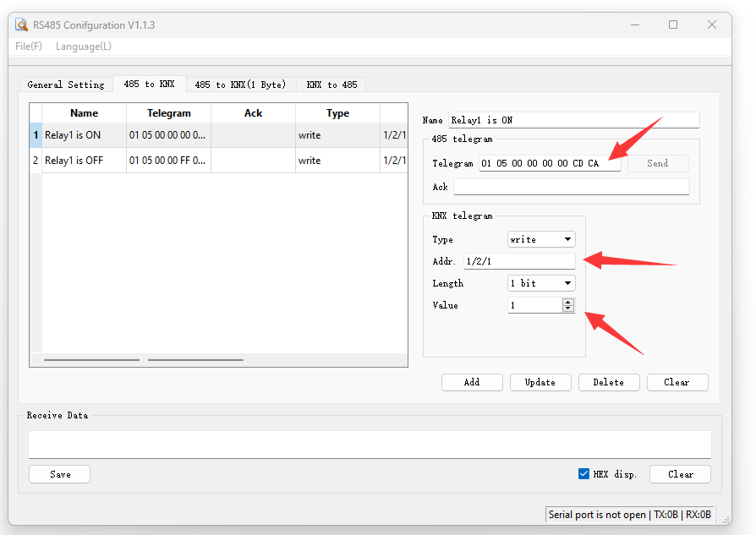Image resolution: width=756 pixels, height=535 pixels.
Task: Switch to the General Setting tab
Action: coord(65,85)
